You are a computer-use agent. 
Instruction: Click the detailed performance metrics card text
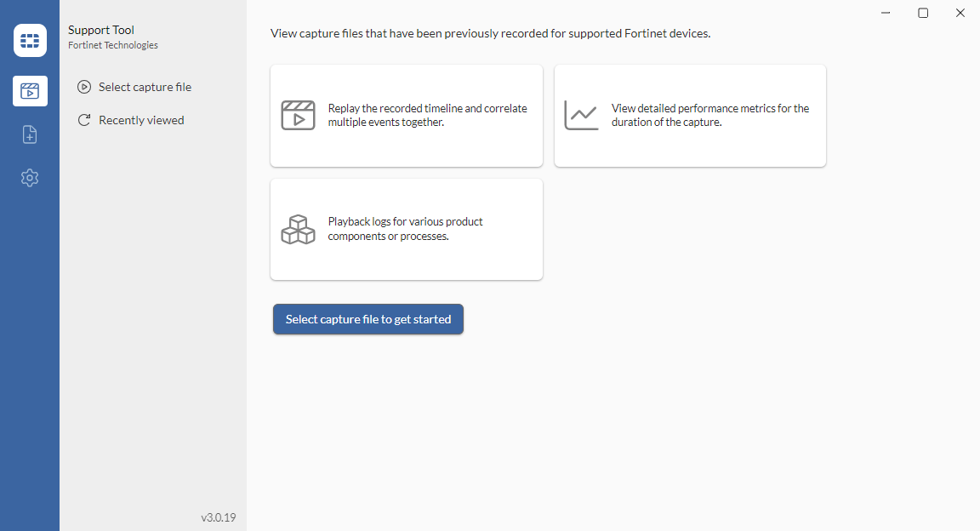click(x=710, y=115)
